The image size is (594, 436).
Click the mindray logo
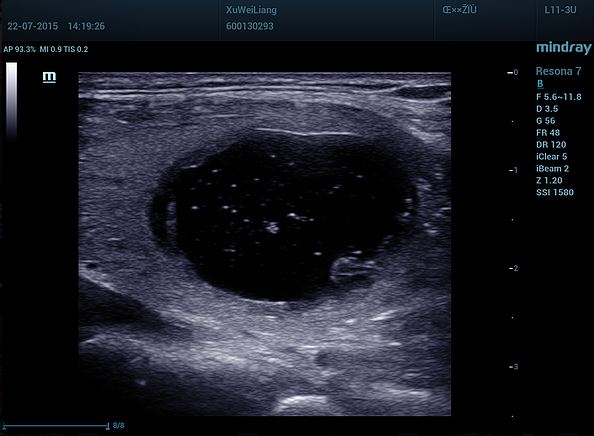pos(564,48)
